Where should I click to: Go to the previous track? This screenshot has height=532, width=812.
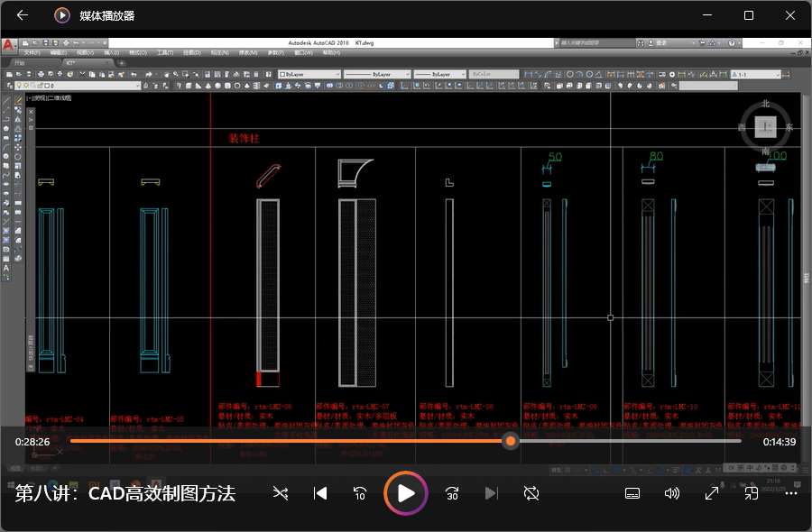click(320, 493)
